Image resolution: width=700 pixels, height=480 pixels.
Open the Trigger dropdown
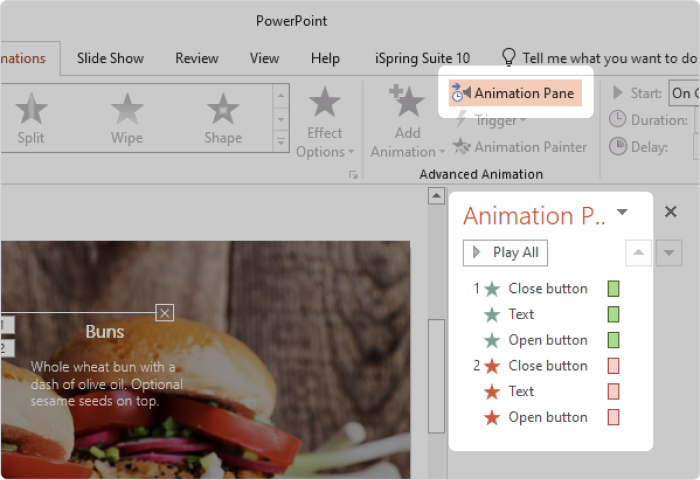[x=492, y=120]
